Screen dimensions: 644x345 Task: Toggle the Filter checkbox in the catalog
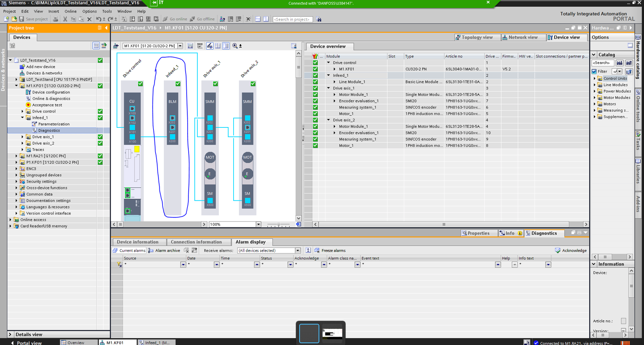click(594, 71)
